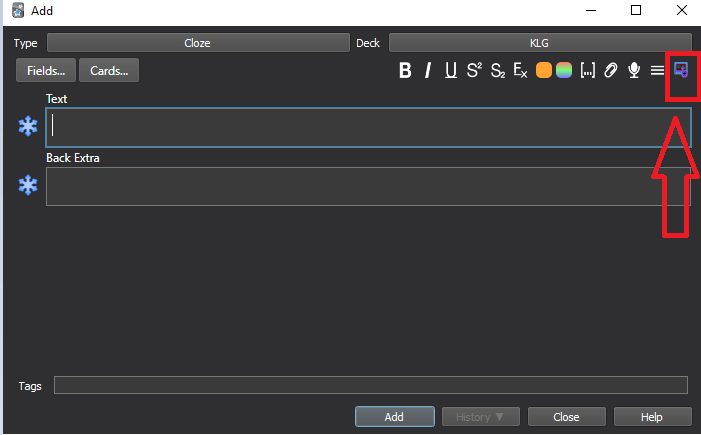Attach media with paperclip icon
This screenshot has width=701, height=435.
pyautogui.click(x=610, y=70)
